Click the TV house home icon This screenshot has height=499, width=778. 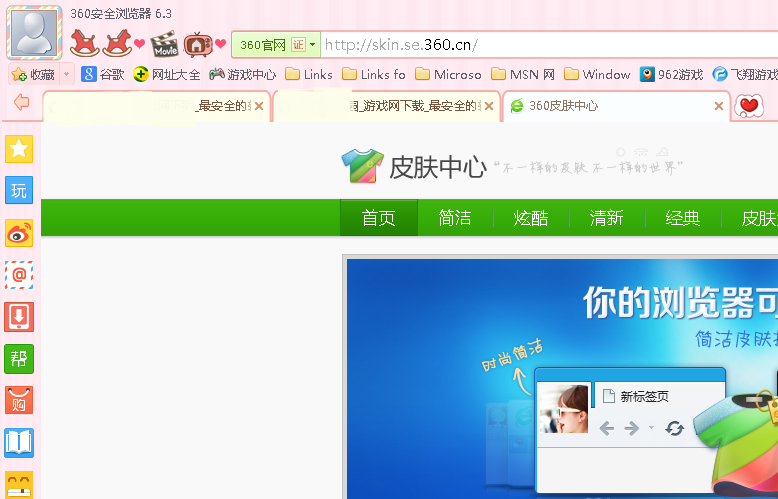(197, 45)
